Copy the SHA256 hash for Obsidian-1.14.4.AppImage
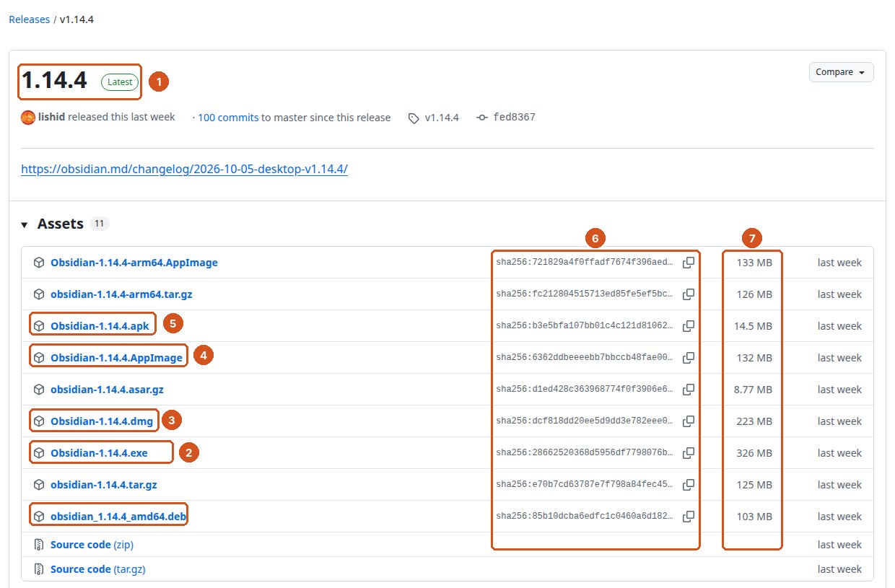The height and width of the screenshot is (588, 895). (689, 358)
